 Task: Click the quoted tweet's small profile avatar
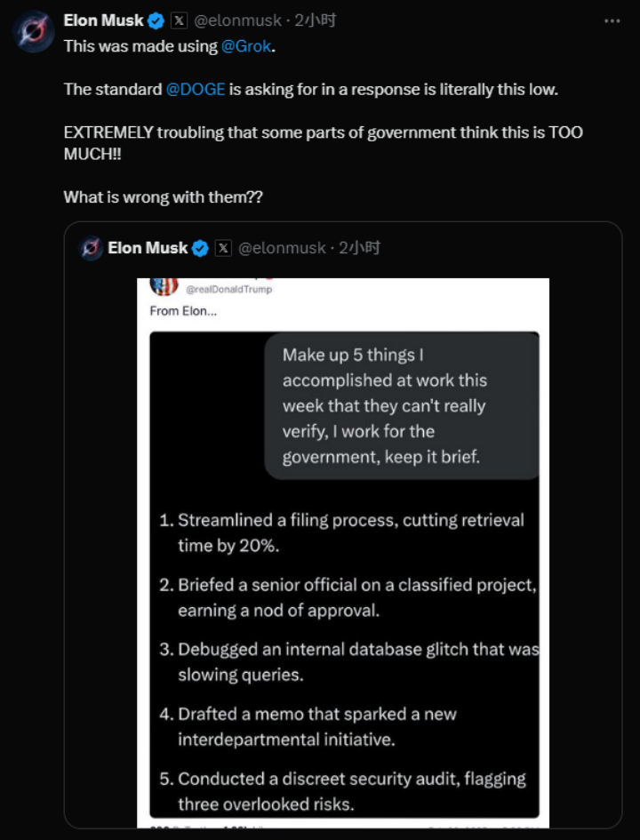(x=90, y=248)
